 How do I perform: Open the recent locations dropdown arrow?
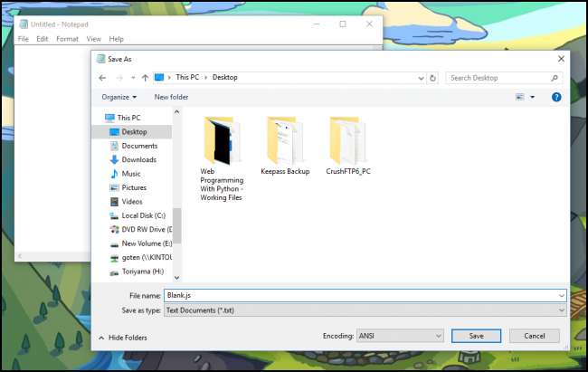pyautogui.click(x=133, y=78)
